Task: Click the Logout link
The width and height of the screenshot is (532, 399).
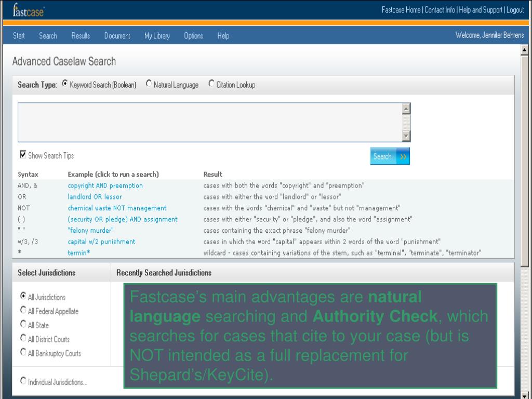Action: (515, 10)
